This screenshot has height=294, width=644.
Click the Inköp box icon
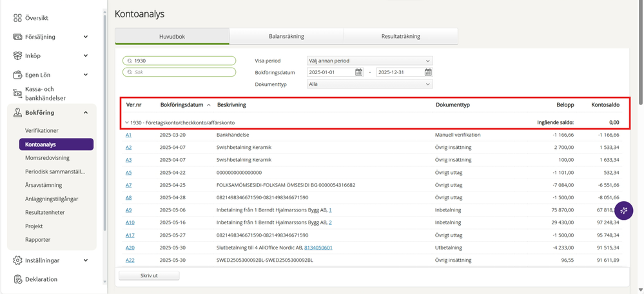tap(17, 55)
